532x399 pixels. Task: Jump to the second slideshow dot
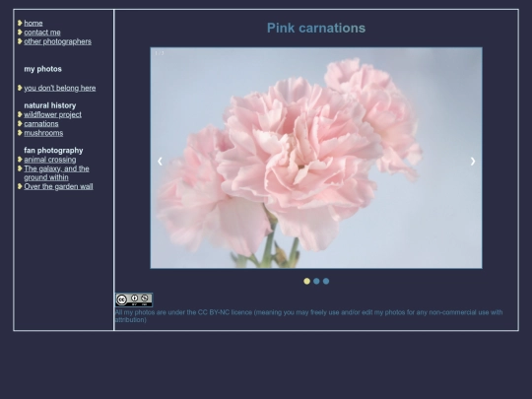316,281
